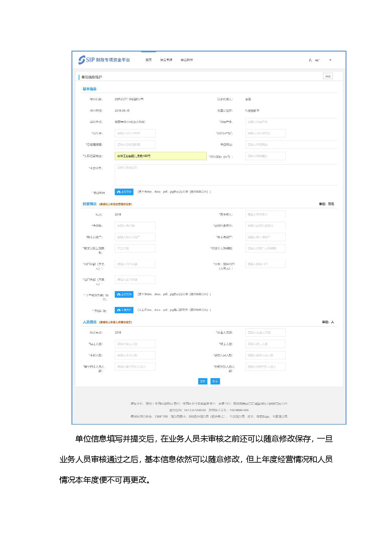Viewport: 392px width, 555px height.
Task: Click the SIP platform logo
Action: coord(104,60)
